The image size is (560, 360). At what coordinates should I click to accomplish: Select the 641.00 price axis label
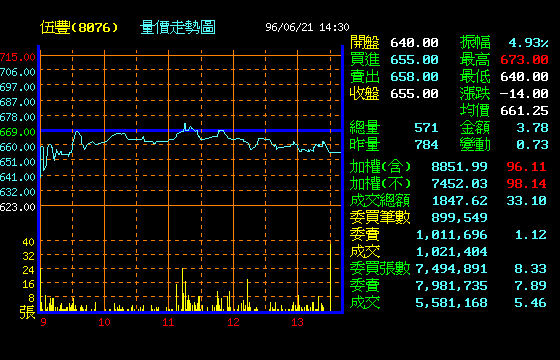coord(18,177)
